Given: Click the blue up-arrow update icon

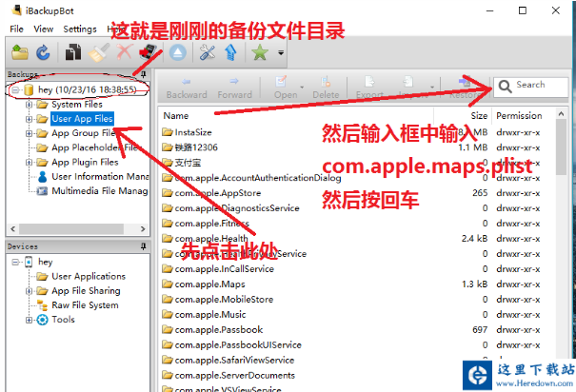Looking at the screenshot, I should click(x=230, y=52).
